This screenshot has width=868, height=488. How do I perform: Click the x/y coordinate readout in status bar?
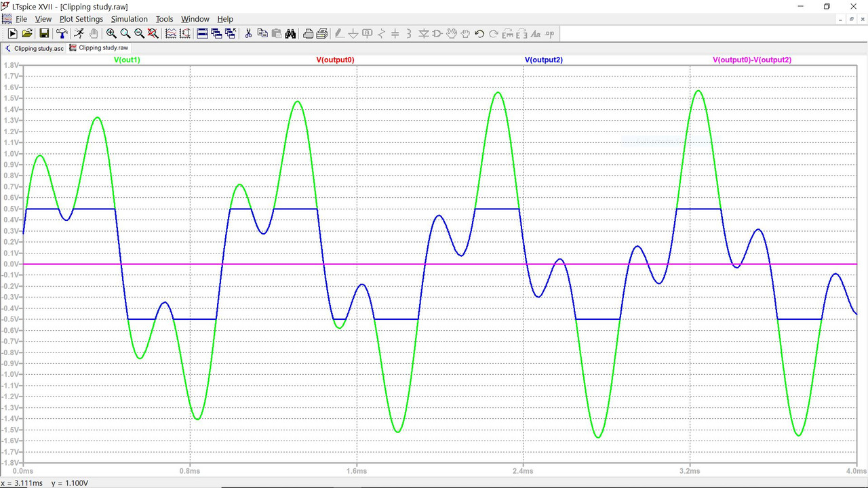tap(45, 483)
